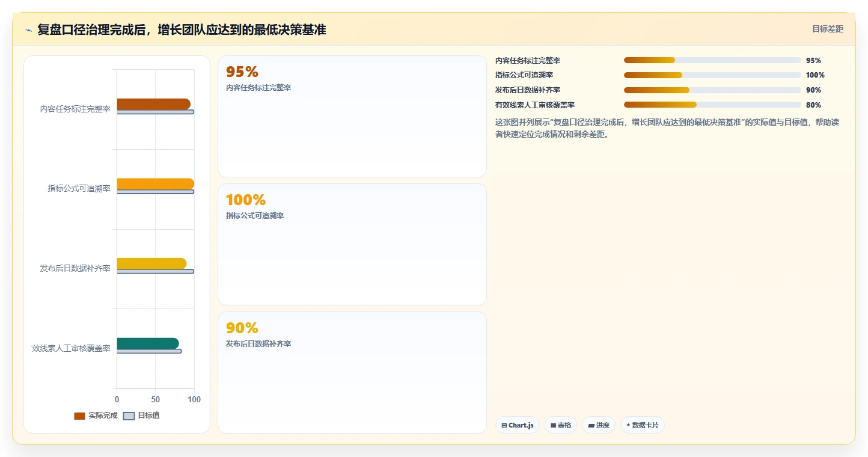The image size is (868, 457).
Task: Click the 80% value at the progress row's end
Action: 813,105
